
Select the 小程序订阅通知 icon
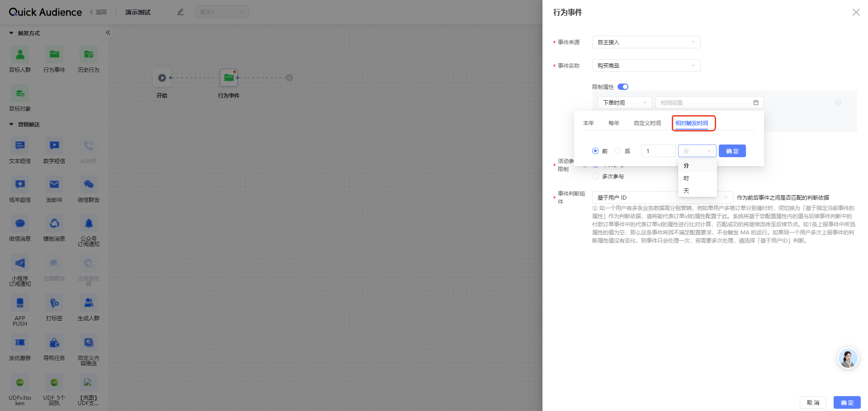(x=20, y=263)
